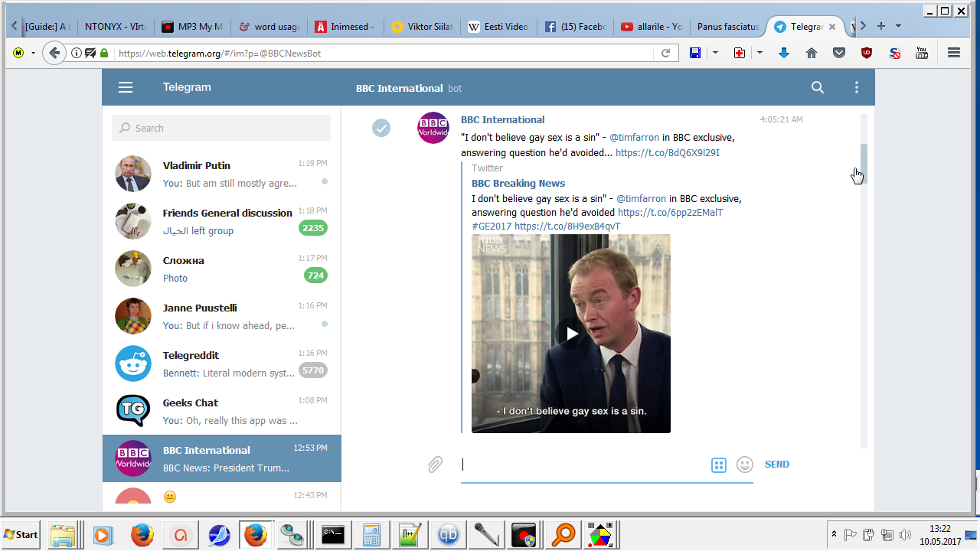980x551 pixels.
Task: Click the BBC Worldwide avatar in the message
Action: [x=433, y=127]
